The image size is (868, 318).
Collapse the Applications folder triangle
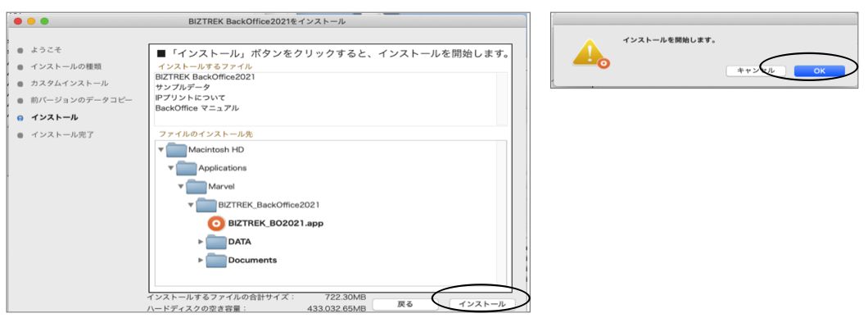[x=171, y=168]
